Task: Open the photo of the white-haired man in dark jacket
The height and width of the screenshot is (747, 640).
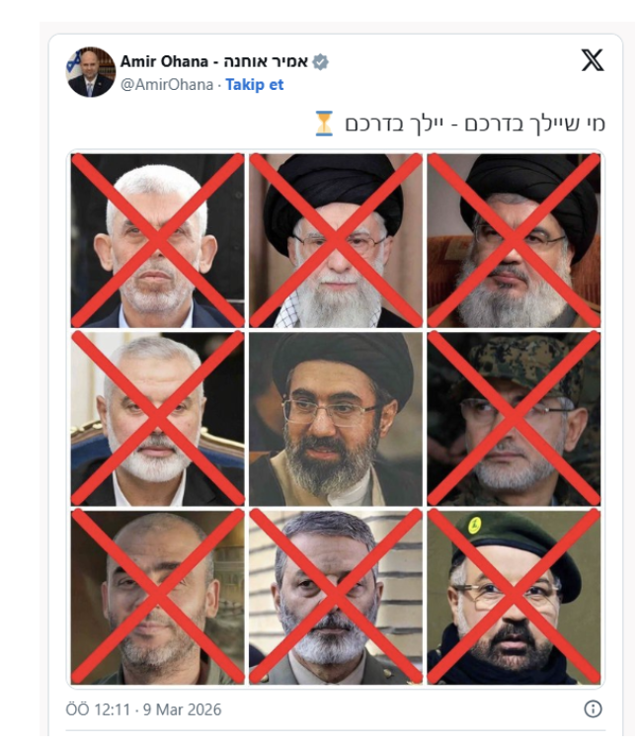Action: pyautogui.click(x=158, y=240)
